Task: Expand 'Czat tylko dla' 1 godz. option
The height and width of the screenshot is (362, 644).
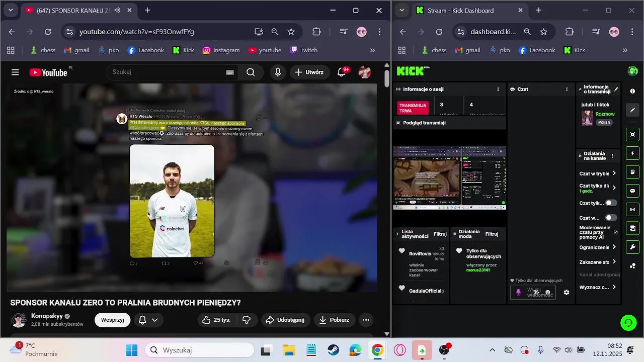Action: 598,188
